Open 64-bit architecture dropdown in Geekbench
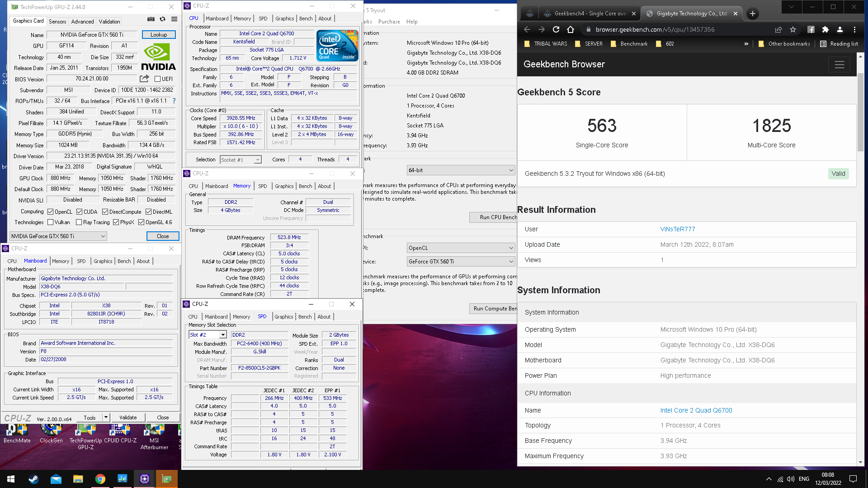The image size is (868, 488). [x=461, y=170]
